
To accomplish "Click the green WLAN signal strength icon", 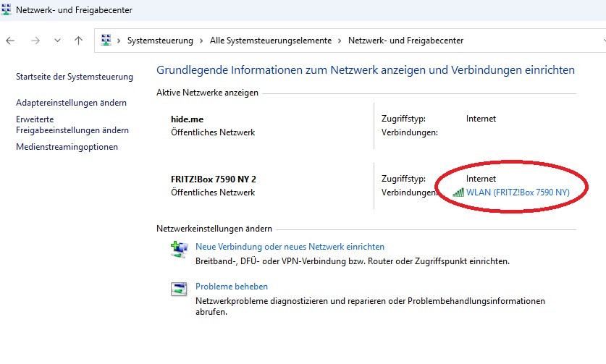I will click(x=458, y=192).
